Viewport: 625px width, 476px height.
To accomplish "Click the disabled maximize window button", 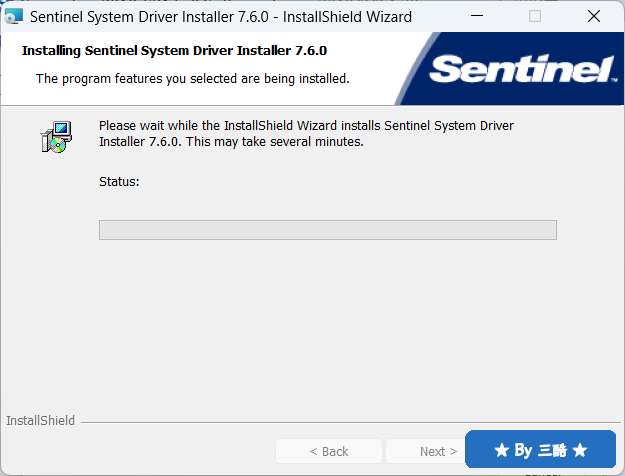I will tap(535, 16).
